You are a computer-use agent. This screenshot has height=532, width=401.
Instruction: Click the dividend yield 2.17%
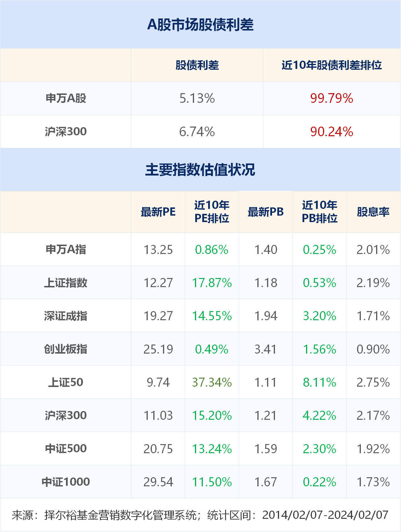pos(373,415)
